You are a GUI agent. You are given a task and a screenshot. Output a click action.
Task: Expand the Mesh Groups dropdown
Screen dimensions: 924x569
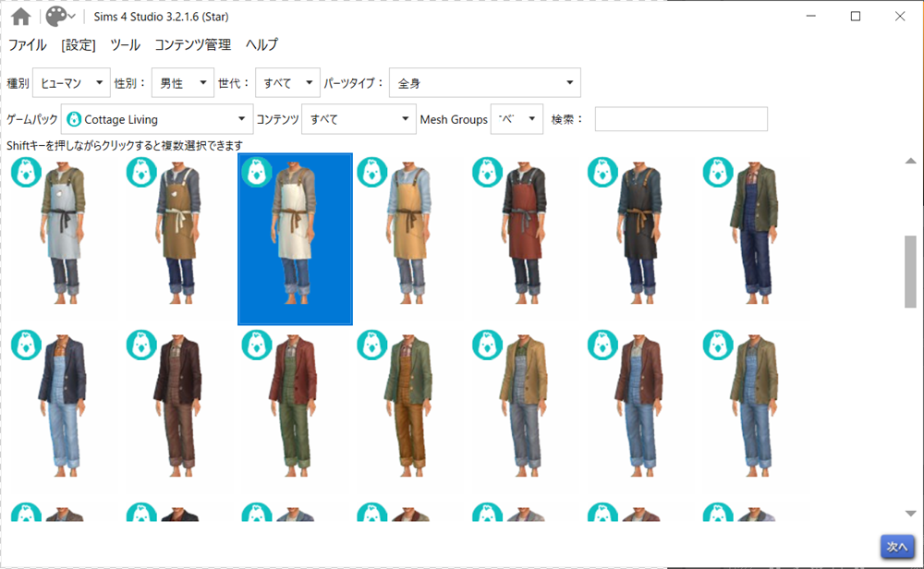[517, 119]
